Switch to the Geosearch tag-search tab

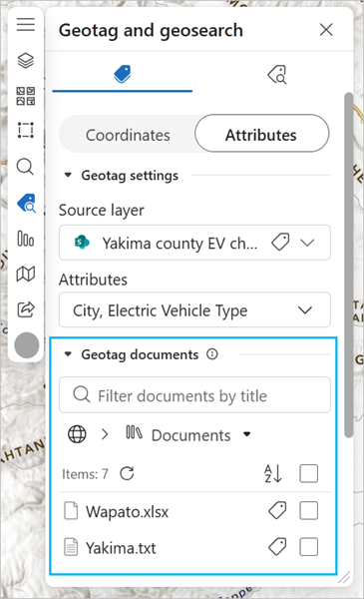tap(277, 74)
